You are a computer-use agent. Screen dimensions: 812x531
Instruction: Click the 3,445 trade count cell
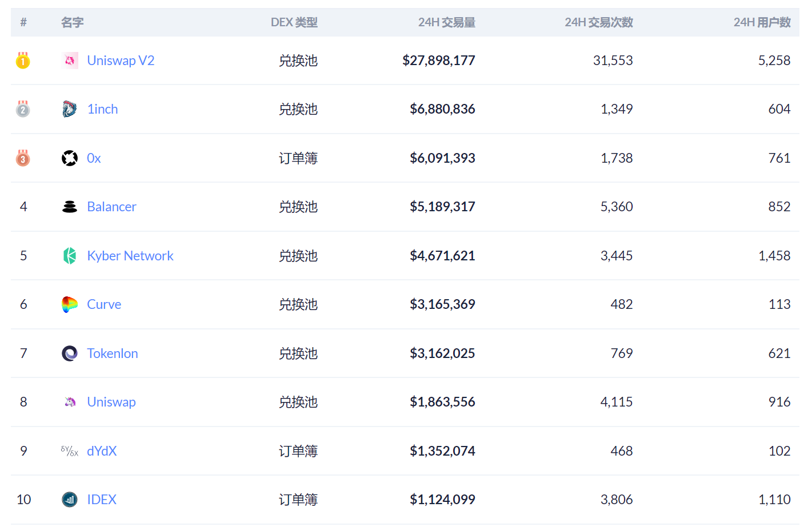point(617,256)
